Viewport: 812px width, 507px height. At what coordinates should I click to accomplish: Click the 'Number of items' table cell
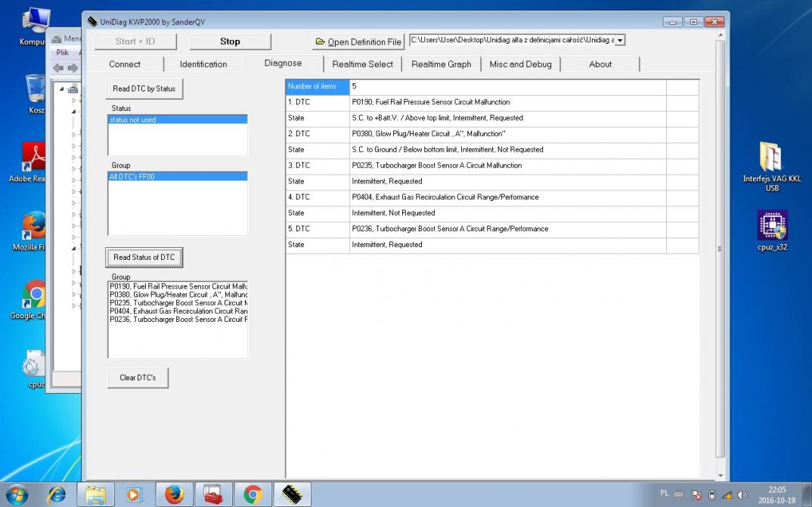(x=318, y=86)
